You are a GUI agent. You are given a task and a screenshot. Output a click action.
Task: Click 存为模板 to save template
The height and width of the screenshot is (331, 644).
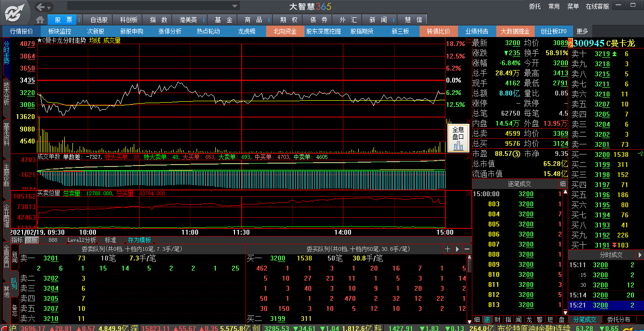140,240
